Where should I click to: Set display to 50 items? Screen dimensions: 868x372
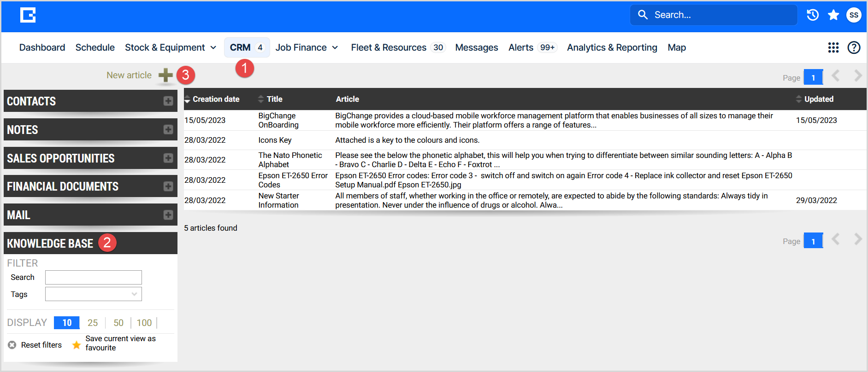click(118, 323)
